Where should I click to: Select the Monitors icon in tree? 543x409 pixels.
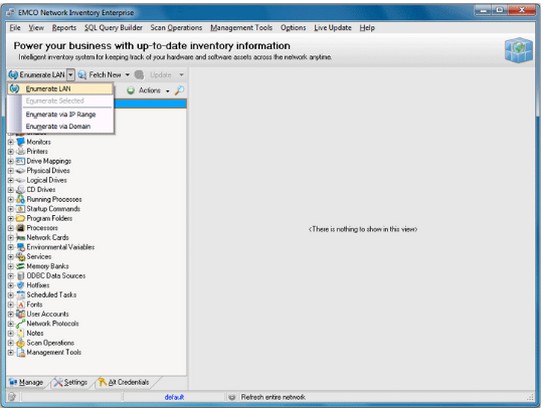pos(21,142)
